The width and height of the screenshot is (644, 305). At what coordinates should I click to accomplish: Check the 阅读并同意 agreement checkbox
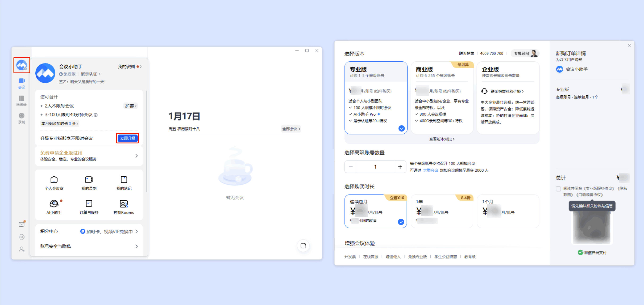pos(558,189)
